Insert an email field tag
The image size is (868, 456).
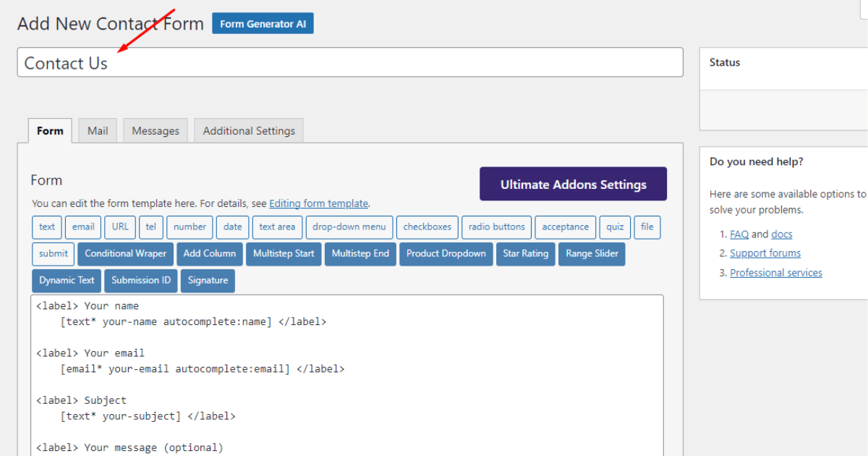pyautogui.click(x=82, y=227)
